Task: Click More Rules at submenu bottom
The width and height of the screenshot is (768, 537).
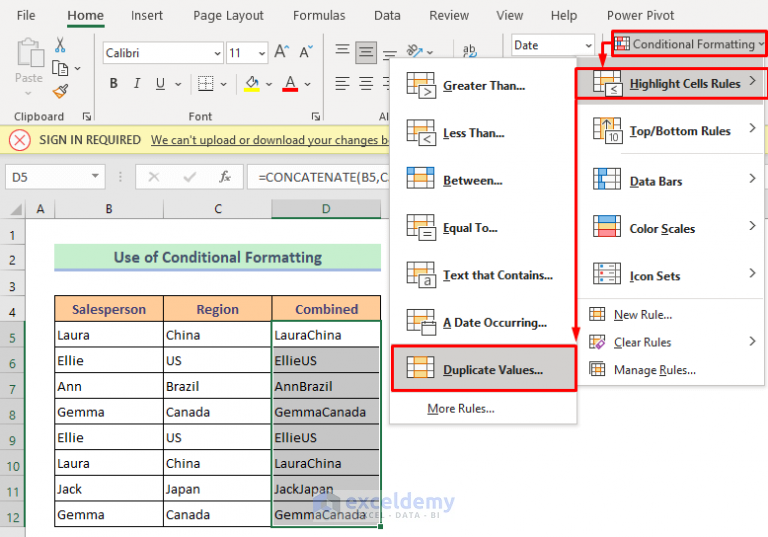Action: pos(461,409)
